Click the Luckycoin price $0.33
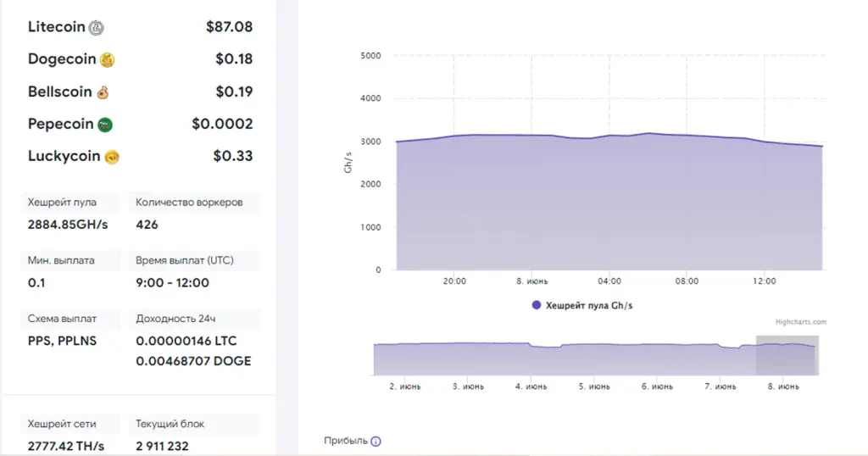Screen dimensions: 868x456 233,155
